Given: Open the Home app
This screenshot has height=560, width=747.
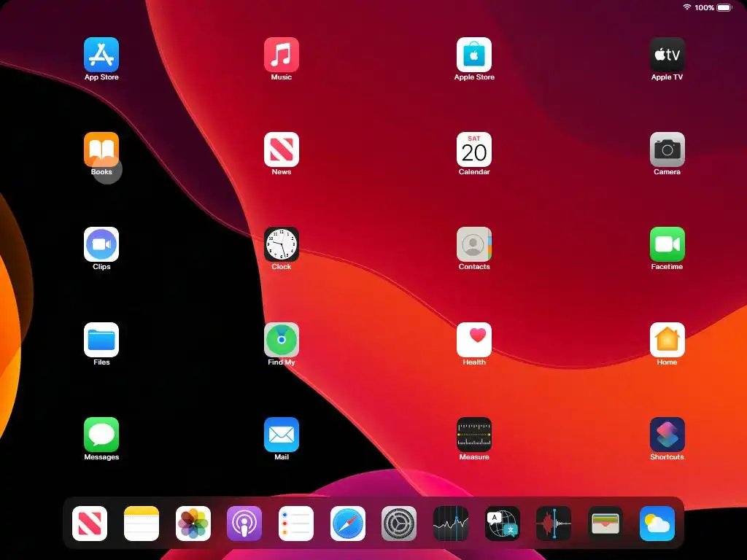Looking at the screenshot, I should coord(667,340).
